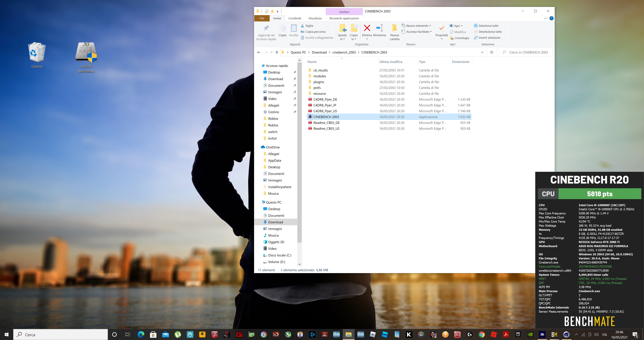Click the navigation pane scrollbar
Viewport: 644px width, 340px height.
300,153
